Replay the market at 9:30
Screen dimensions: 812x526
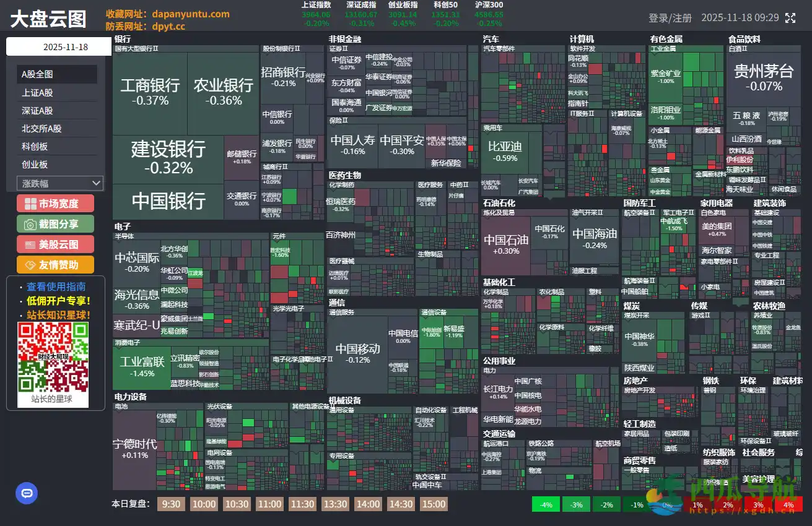tap(171, 504)
